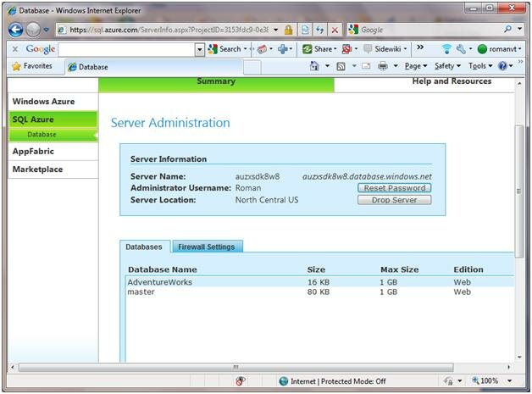
Task: Select the master database row
Action: pos(320,291)
